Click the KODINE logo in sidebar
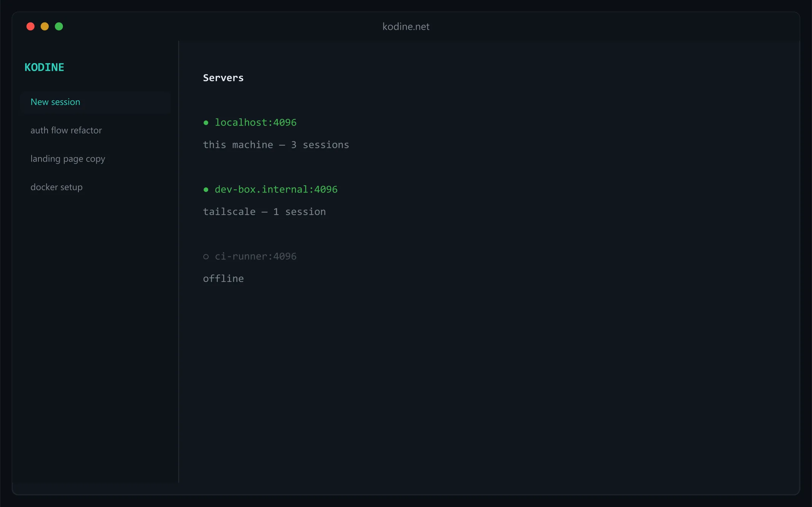812x507 pixels. click(x=44, y=67)
